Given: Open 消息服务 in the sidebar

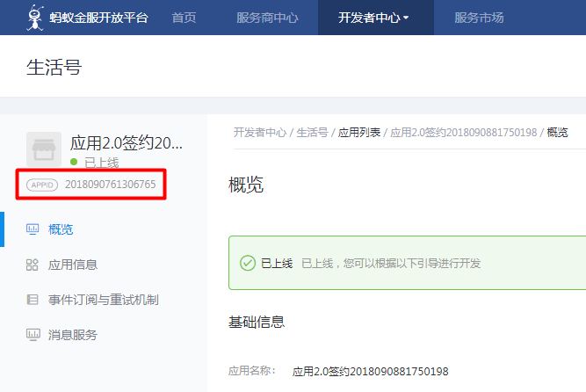Looking at the screenshot, I should (73, 335).
